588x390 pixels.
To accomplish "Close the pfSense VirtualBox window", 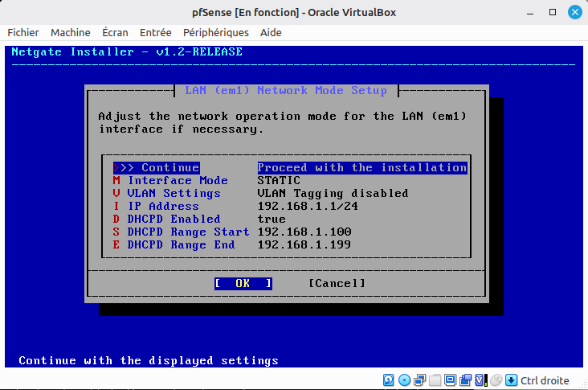I will coord(575,12).
